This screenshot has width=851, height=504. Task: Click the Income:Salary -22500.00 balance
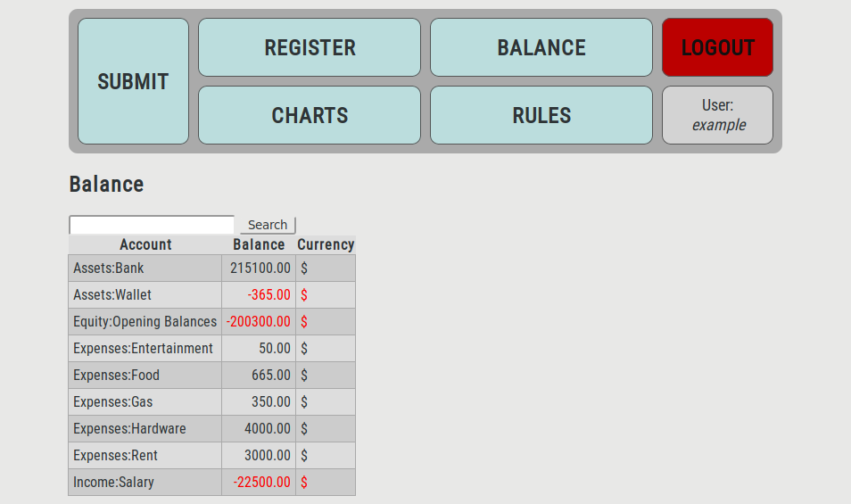point(261,482)
